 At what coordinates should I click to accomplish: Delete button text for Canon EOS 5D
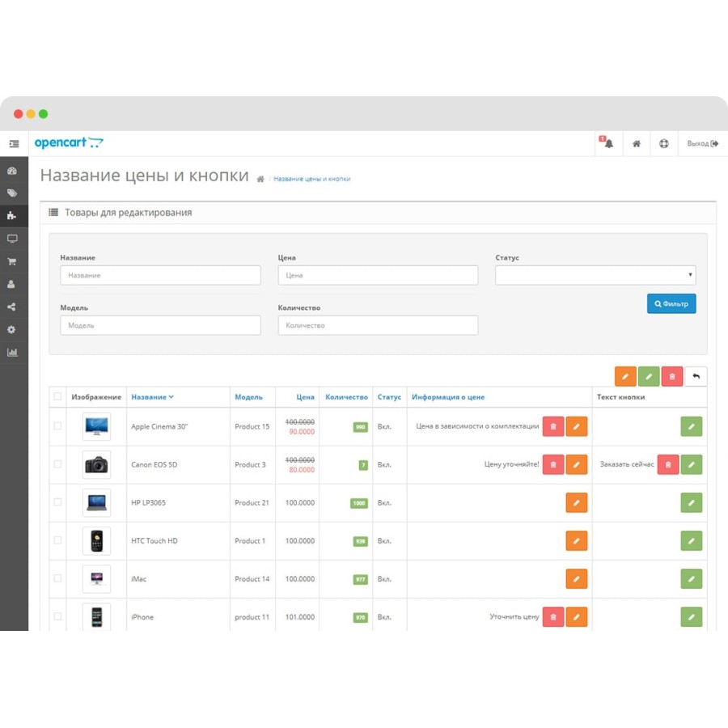coord(668,464)
